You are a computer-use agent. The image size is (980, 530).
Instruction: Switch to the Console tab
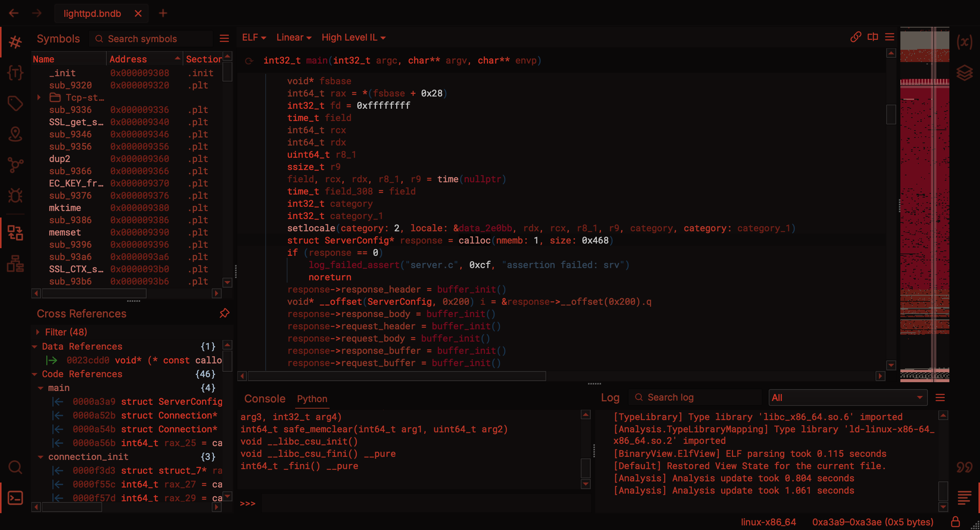(264, 397)
